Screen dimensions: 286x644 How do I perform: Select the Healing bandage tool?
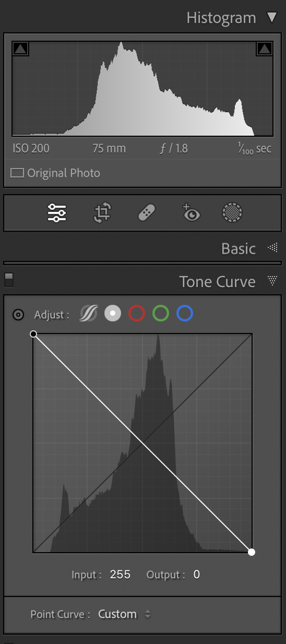[x=147, y=212]
